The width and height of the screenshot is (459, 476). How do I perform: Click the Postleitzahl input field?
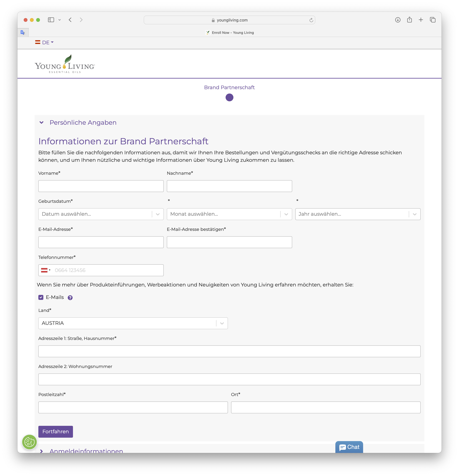(x=133, y=408)
